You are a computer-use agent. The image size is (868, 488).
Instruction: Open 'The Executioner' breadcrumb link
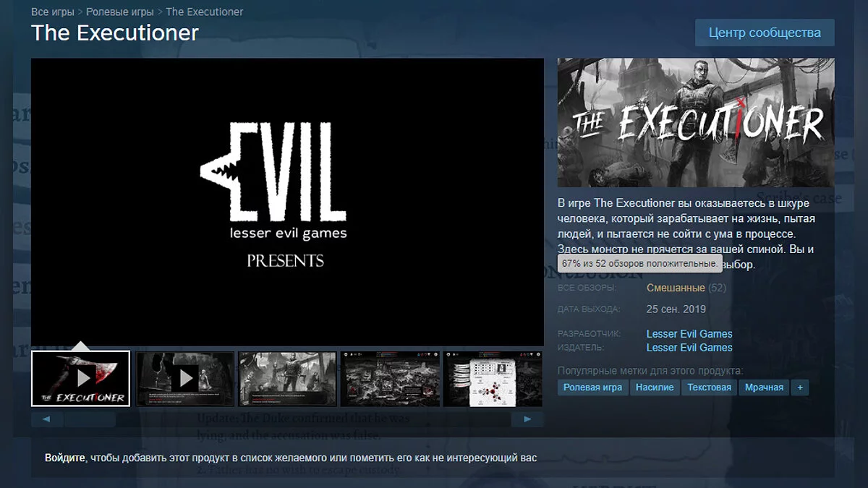(205, 12)
